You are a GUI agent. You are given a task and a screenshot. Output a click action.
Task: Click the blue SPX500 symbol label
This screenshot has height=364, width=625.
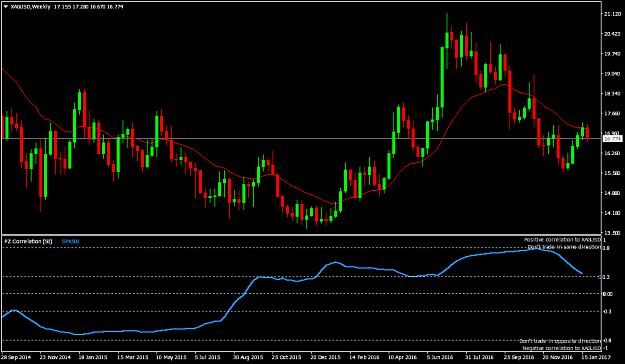coord(71,241)
